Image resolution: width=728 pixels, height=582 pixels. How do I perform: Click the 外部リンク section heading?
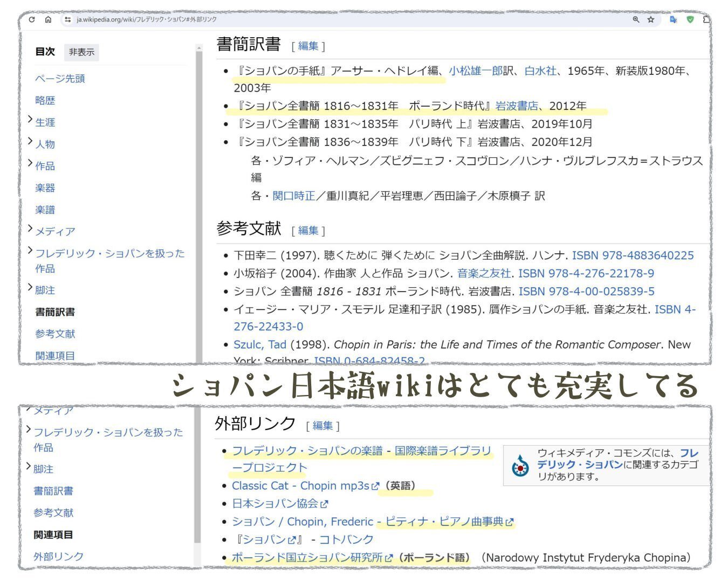click(x=255, y=424)
